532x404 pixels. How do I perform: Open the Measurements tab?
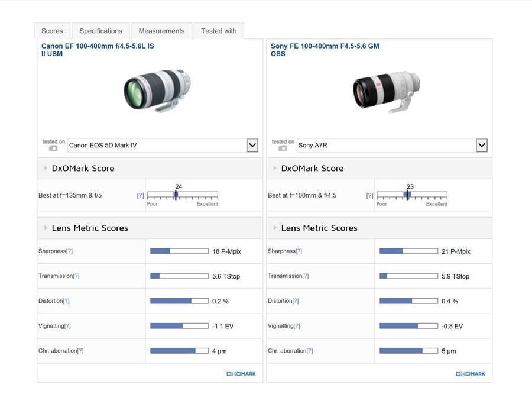(161, 31)
